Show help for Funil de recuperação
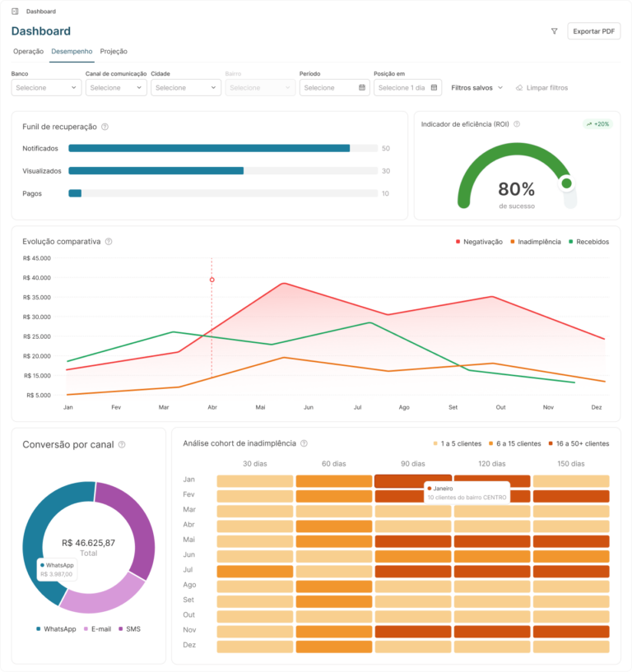 [105, 127]
